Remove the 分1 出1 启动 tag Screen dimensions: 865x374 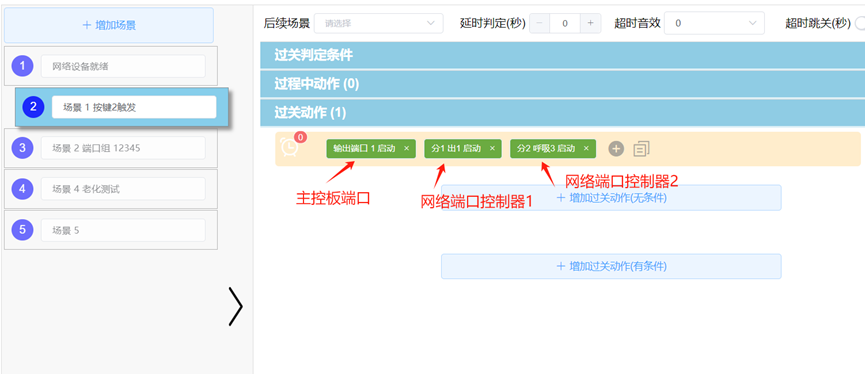(x=492, y=148)
